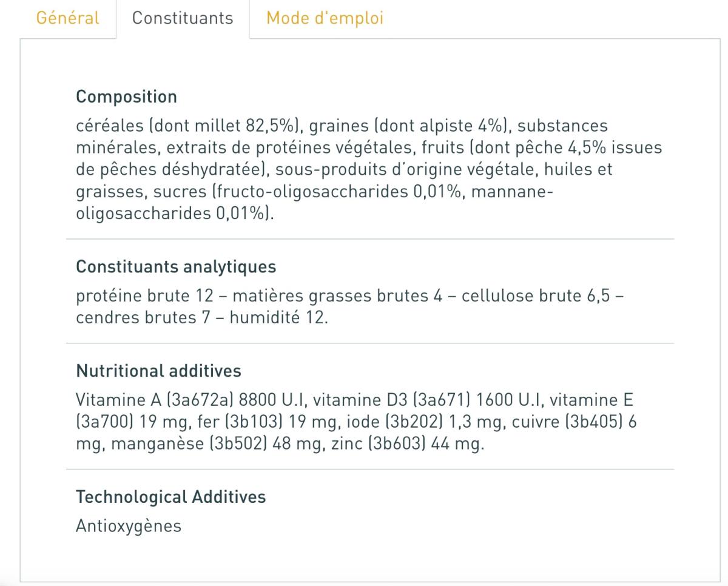
Task: Click the Constituants analytiques heading
Action: click(x=176, y=266)
